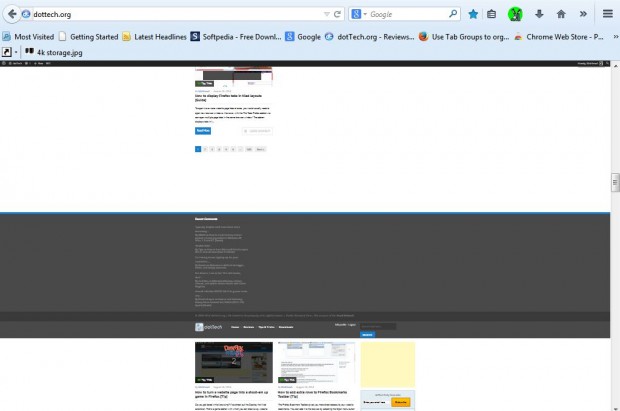Go to Next page in pagination
The width and height of the screenshot is (620, 411).
click(x=261, y=149)
